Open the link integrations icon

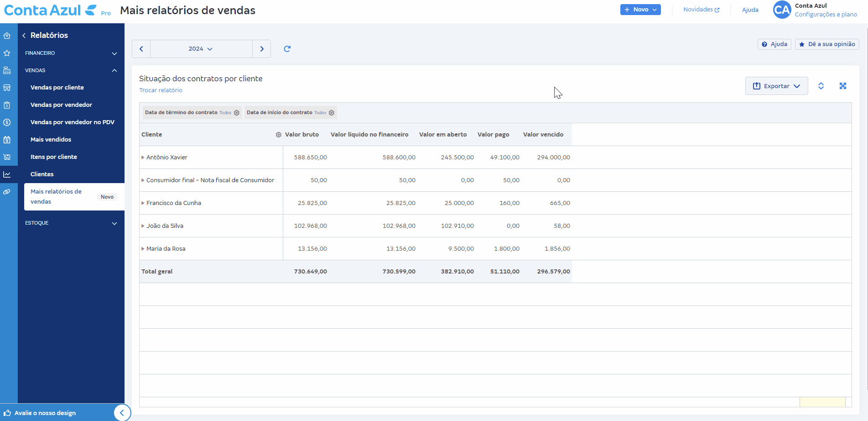(7, 192)
